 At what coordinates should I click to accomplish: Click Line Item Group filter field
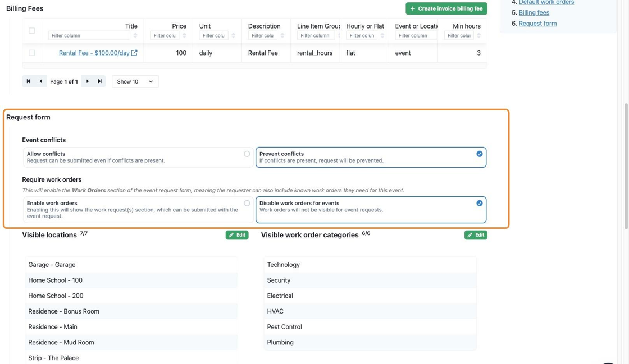(x=316, y=36)
